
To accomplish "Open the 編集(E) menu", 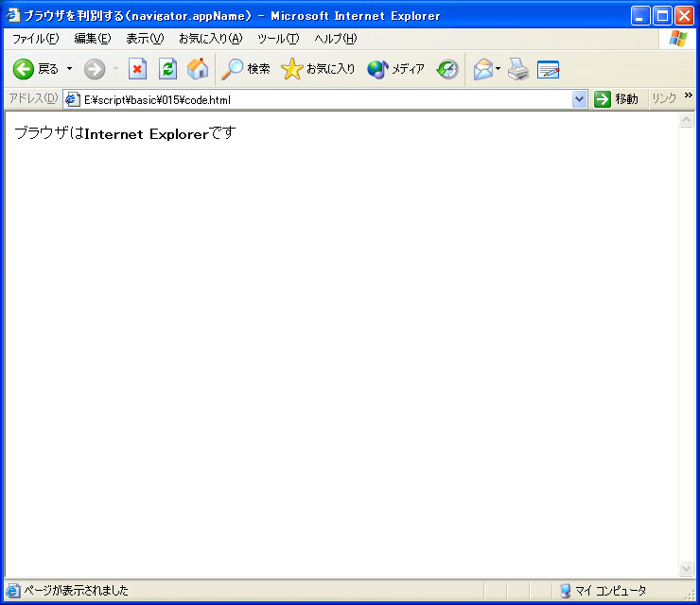I will [x=93, y=39].
